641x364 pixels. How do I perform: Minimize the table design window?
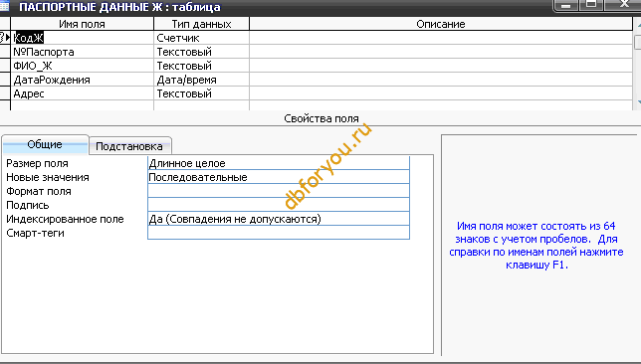click(x=565, y=5)
